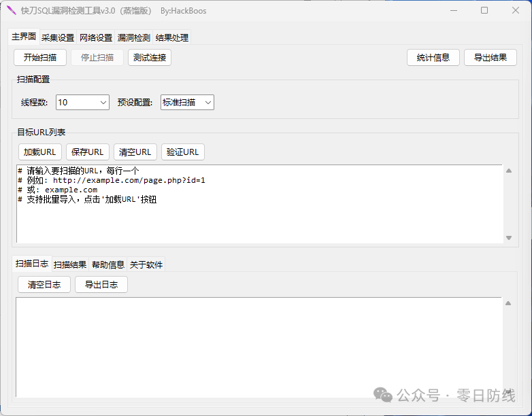Switch to the 扫描结果 tab

pos(70,265)
